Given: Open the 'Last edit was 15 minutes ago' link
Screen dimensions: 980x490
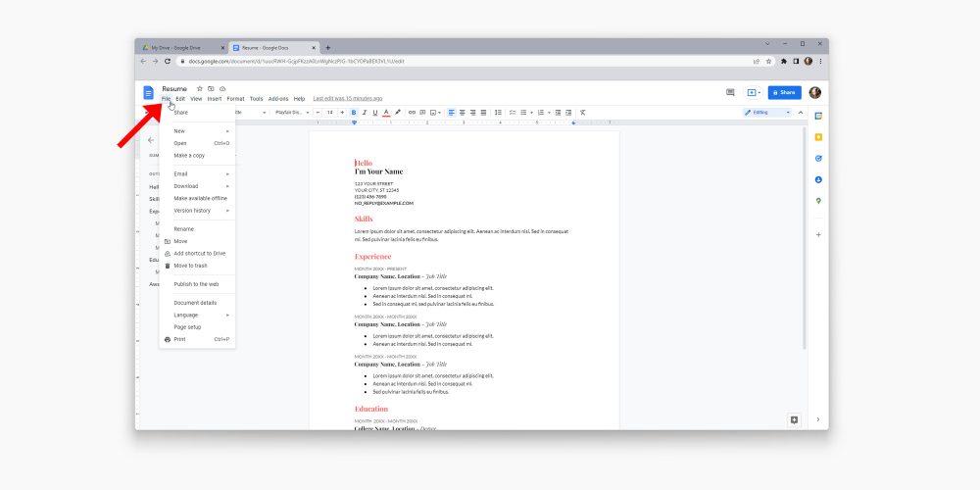Looking at the screenshot, I should point(347,99).
